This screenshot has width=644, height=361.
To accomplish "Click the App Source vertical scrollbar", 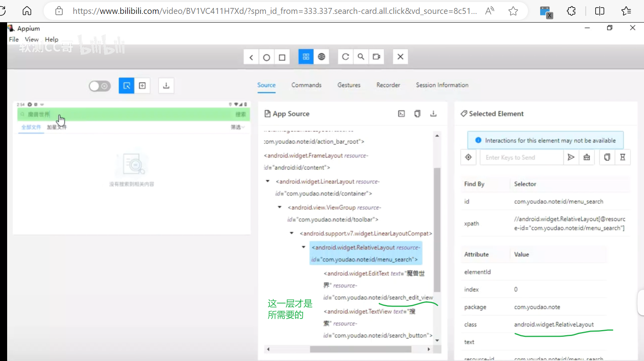I will [437, 230].
